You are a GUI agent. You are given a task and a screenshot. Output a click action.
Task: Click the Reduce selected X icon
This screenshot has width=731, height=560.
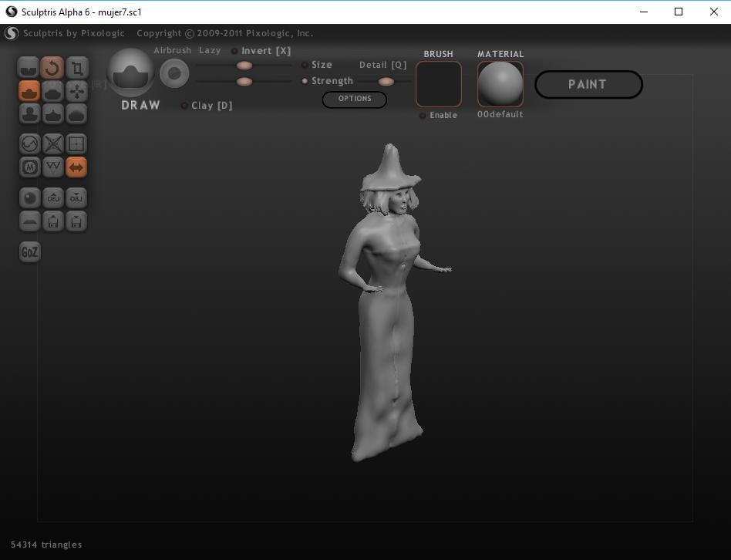point(53,144)
